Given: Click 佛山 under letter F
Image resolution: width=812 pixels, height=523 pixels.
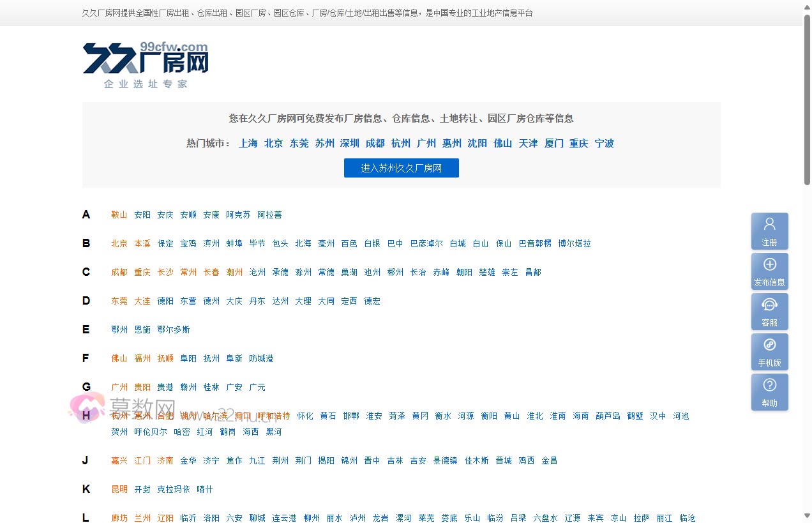Looking at the screenshot, I should [119, 358].
